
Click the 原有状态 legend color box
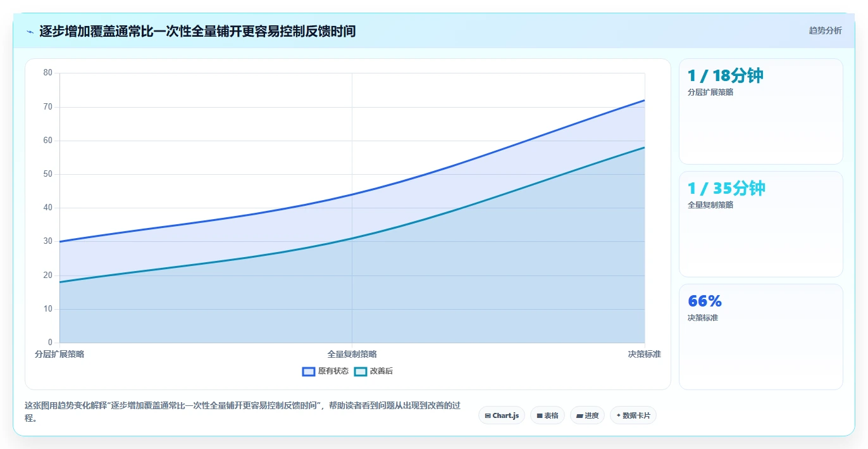309,371
